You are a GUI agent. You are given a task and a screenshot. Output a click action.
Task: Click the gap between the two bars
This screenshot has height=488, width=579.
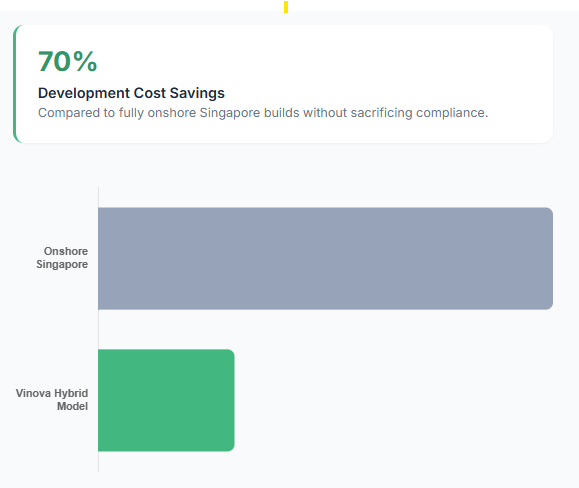(325, 329)
